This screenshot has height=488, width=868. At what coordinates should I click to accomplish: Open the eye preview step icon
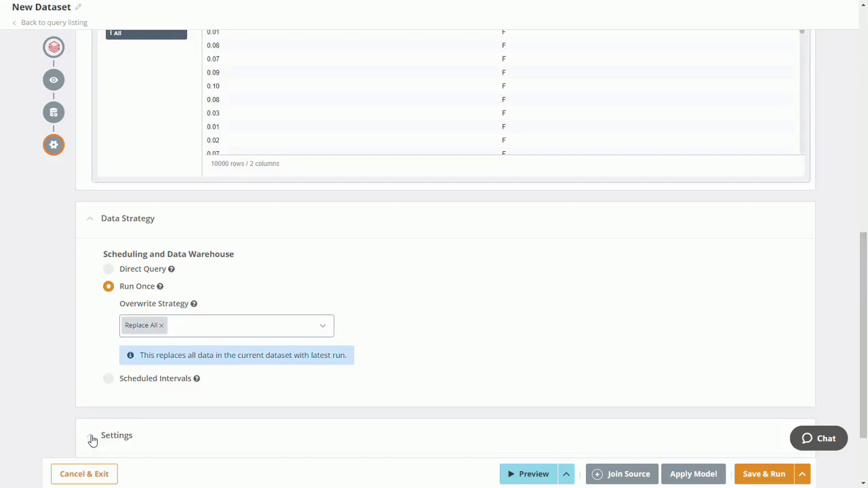point(54,80)
